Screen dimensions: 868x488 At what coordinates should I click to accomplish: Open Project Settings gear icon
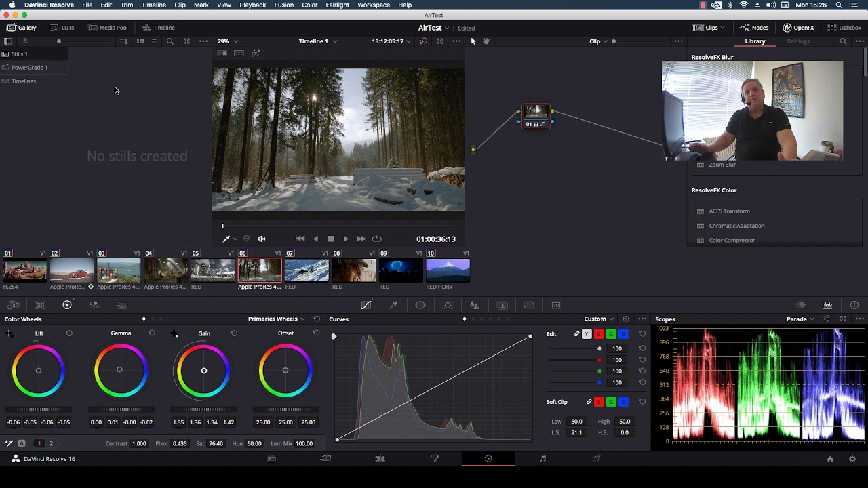(852, 459)
